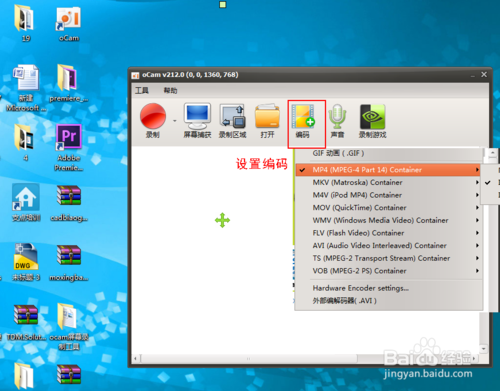The image size is (500, 391).
Task: Select MKV (Matroska) Container entry
Action: [x=388, y=182]
